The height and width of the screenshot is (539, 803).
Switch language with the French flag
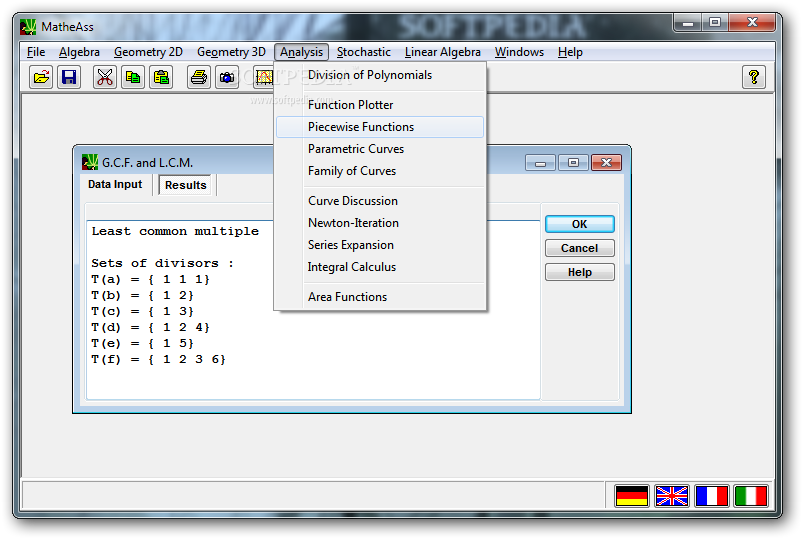click(711, 496)
